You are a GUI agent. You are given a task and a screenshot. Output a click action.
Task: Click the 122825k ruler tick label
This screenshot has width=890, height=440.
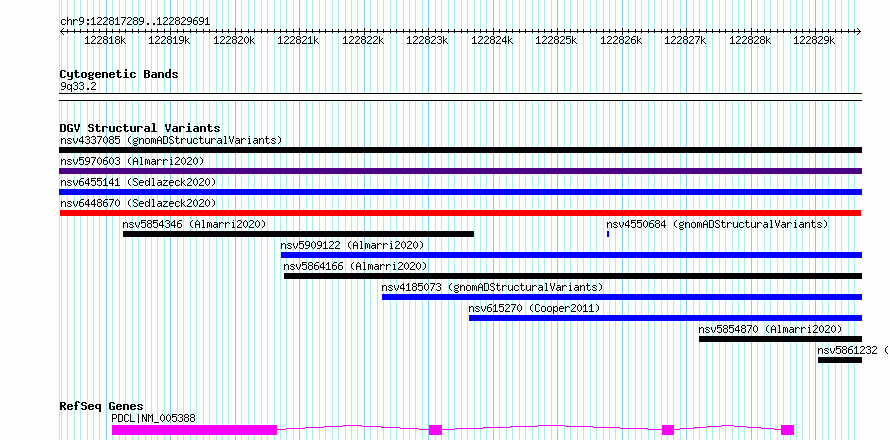click(x=557, y=41)
